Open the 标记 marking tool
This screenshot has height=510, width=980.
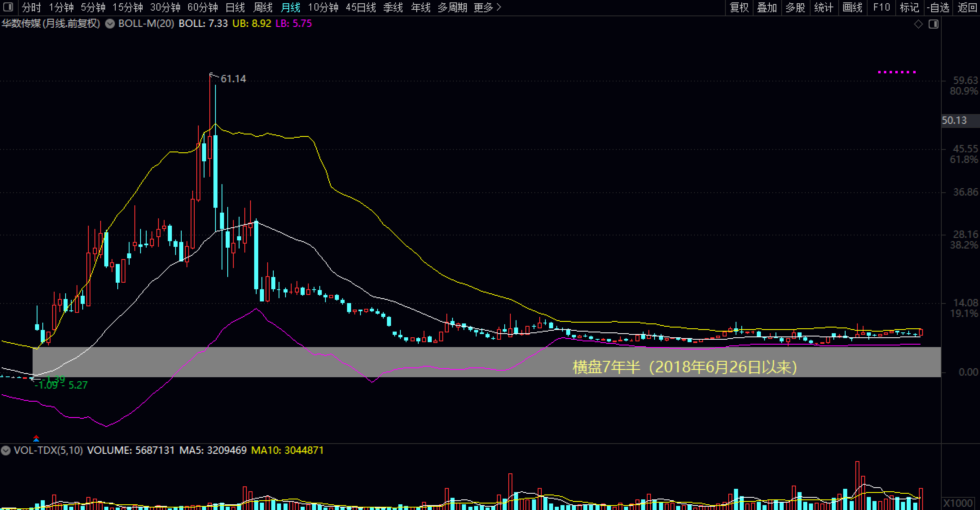(x=910, y=7)
